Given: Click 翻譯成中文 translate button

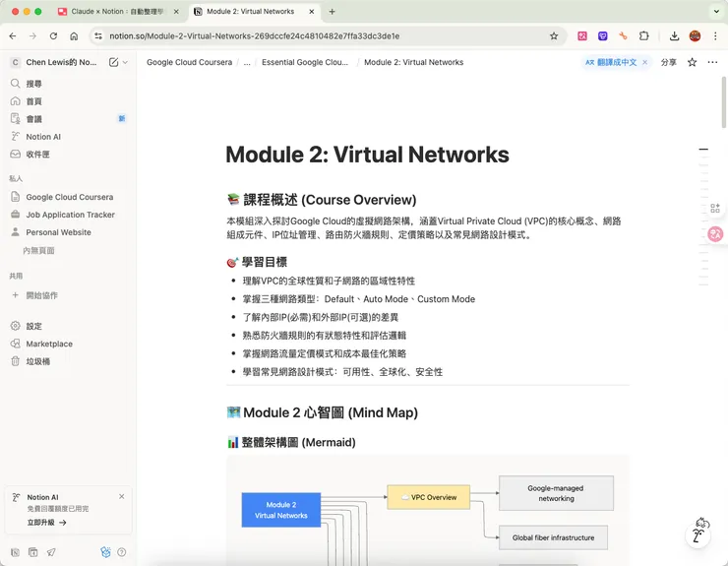Looking at the screenshot, I should click(x=611, y=62).
